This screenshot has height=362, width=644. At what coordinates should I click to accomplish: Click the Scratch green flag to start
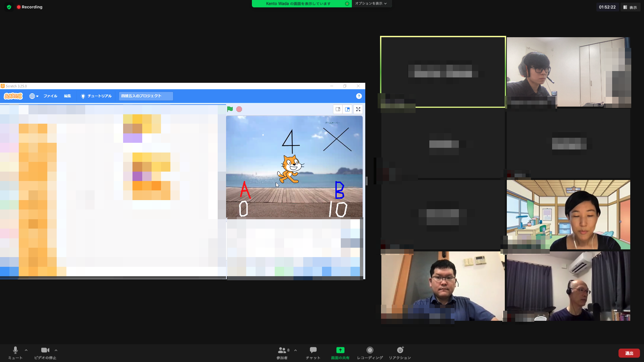click(230, 109)
